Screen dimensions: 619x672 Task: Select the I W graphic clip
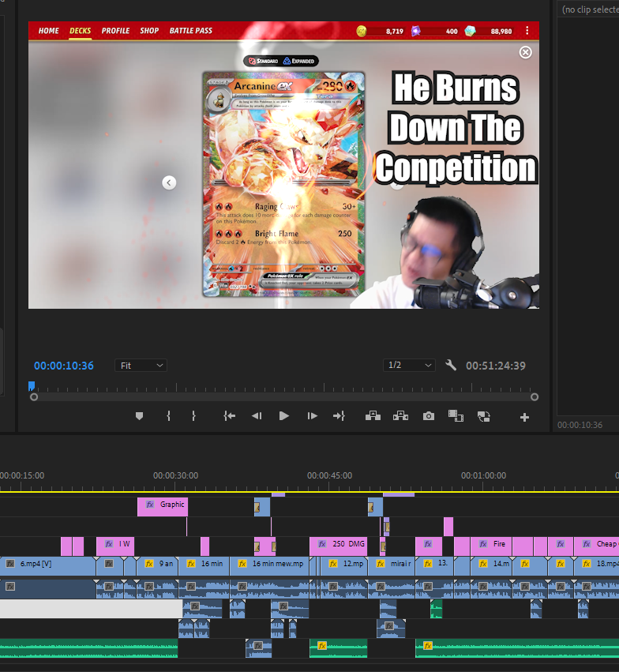click(115, 546)
